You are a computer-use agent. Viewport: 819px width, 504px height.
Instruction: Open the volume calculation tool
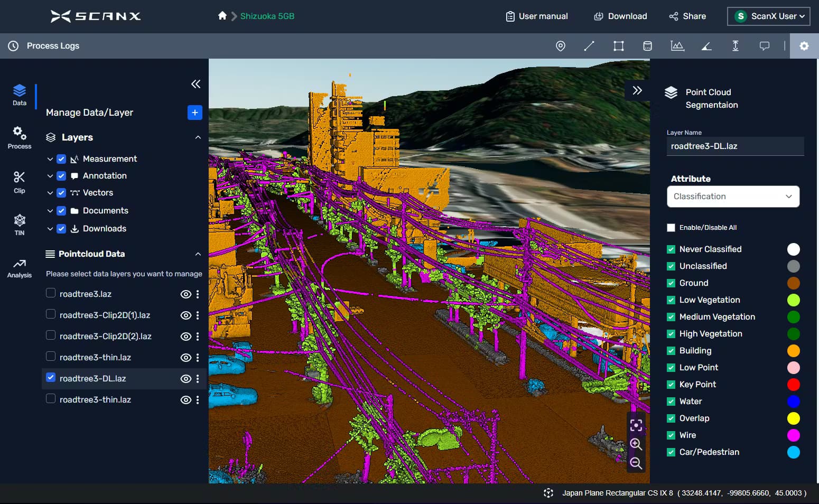click(x=647, y=46)
